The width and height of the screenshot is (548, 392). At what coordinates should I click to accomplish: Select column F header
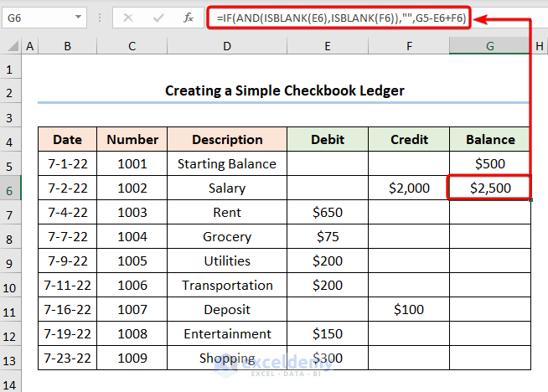[x=409, y=46]
